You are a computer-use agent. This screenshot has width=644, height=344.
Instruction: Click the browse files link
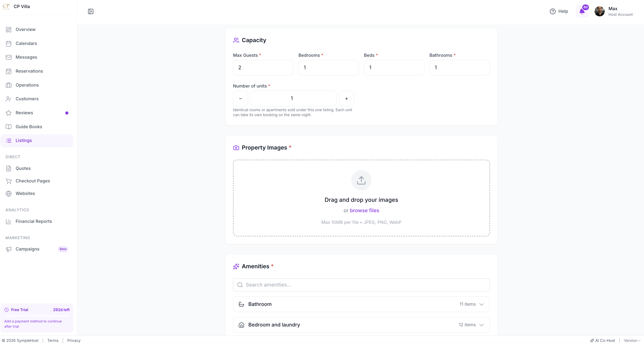[x=364, y=211]
